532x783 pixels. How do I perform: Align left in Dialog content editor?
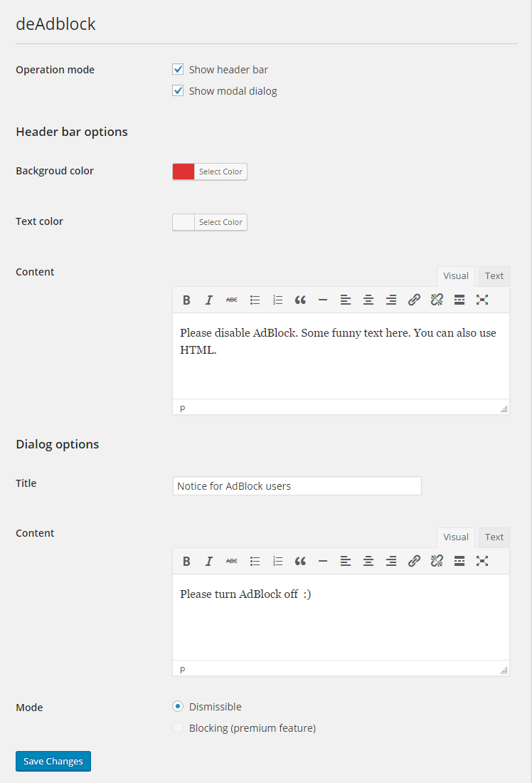click(346, 562)
